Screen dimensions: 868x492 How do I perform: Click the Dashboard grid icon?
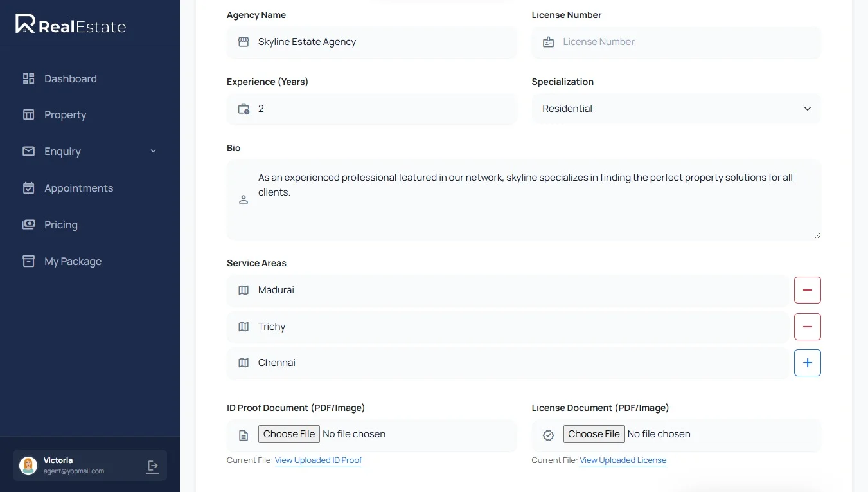pos(28,78)
